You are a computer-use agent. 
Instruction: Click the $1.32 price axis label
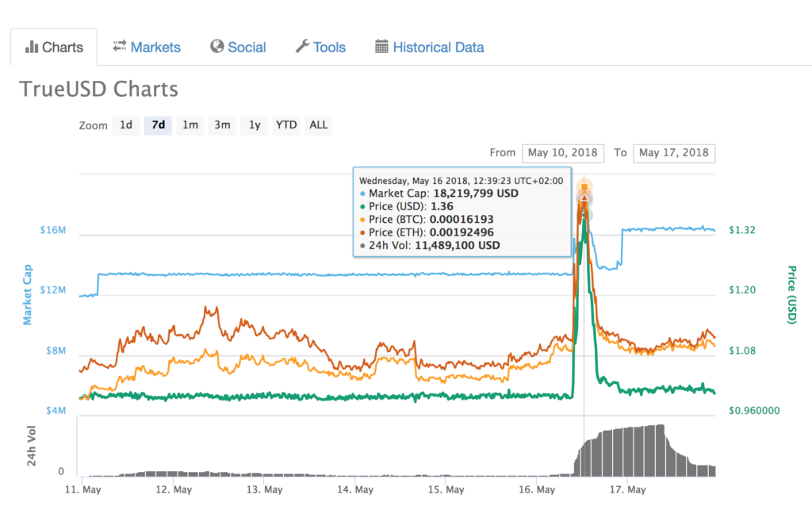742,230
